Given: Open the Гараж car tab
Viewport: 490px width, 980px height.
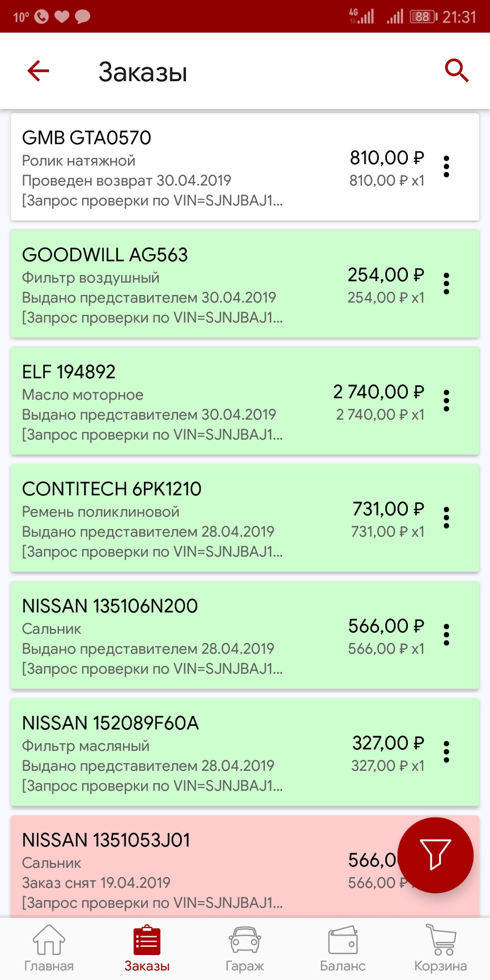Looking at the screenshot, I should point(245,948).
